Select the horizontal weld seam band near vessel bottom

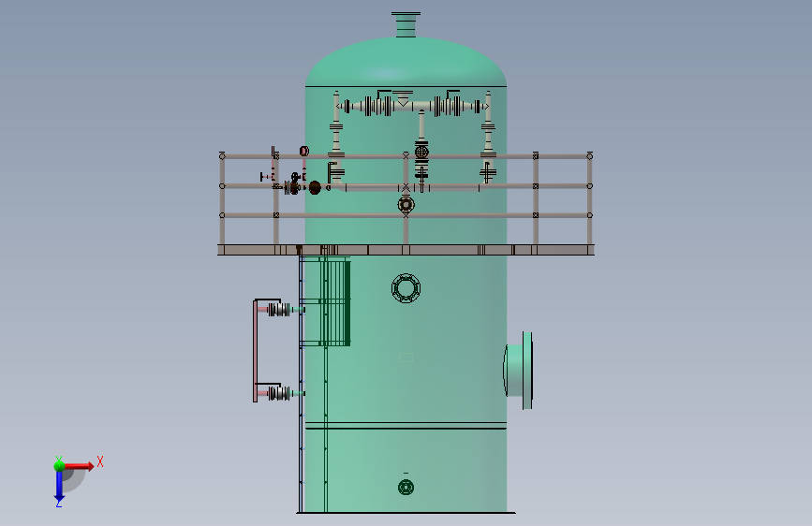click(x=406, y=426)
